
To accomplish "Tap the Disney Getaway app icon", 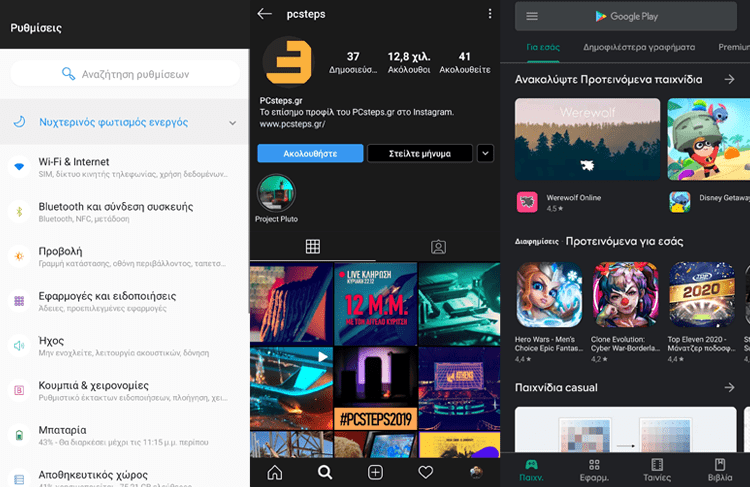I will (680, 202).
